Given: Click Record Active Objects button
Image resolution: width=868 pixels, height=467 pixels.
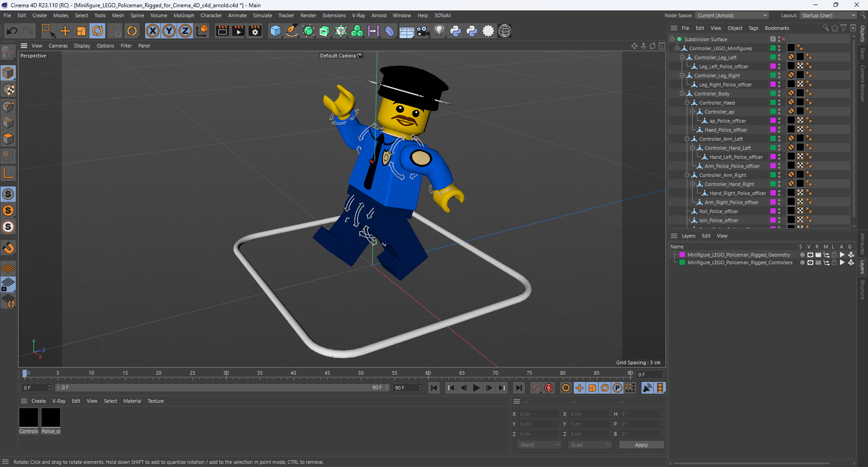Looking at the screenshot, I should click(x=536, y=388).
